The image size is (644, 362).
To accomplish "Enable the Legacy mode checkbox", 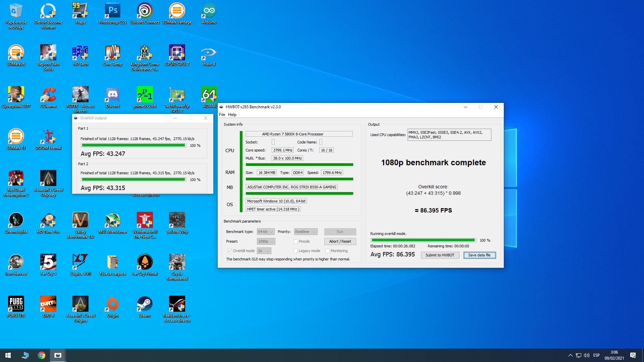I will pos(296,251).
